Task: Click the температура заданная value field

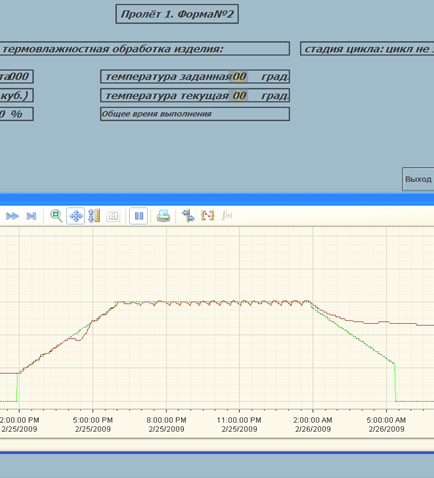Action: (x=239, y=77)
